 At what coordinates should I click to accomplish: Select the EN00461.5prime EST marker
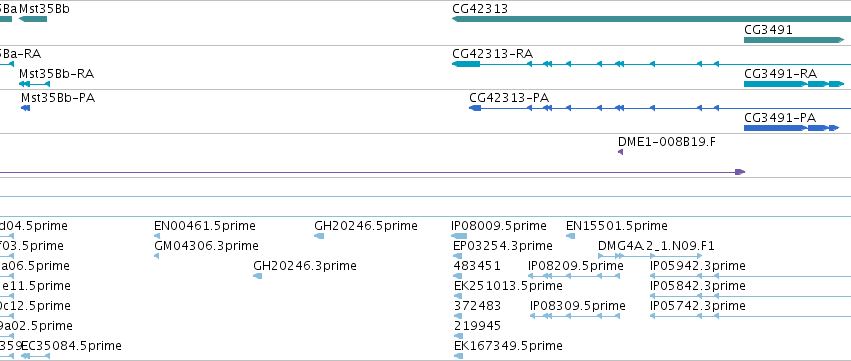pyautogui.click(x=157, y=236)
